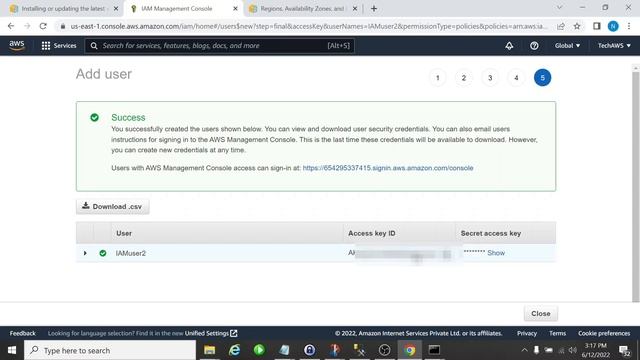The width and height of the screenshot is (640, 360).
Task: Open the Terms link
Action: point(557,333)
